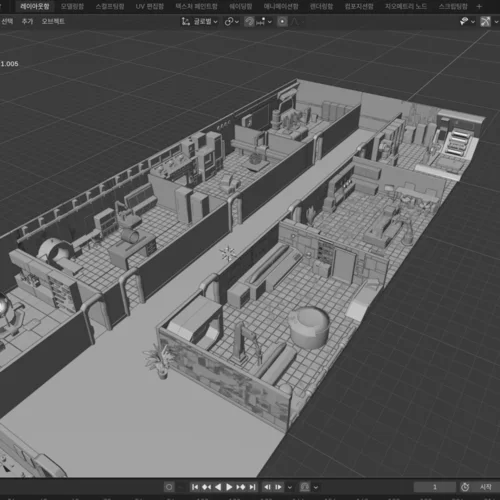The image size is (500, 500).
Task: Switch to the 지오메트리 노드 workspace tab
Action: coord(406,6)
